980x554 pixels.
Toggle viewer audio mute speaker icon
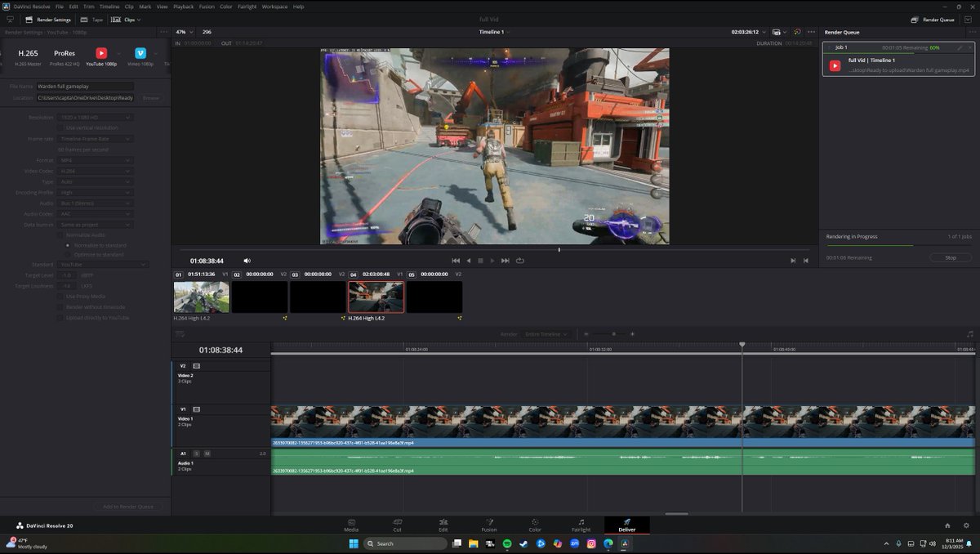pos(247,261)
